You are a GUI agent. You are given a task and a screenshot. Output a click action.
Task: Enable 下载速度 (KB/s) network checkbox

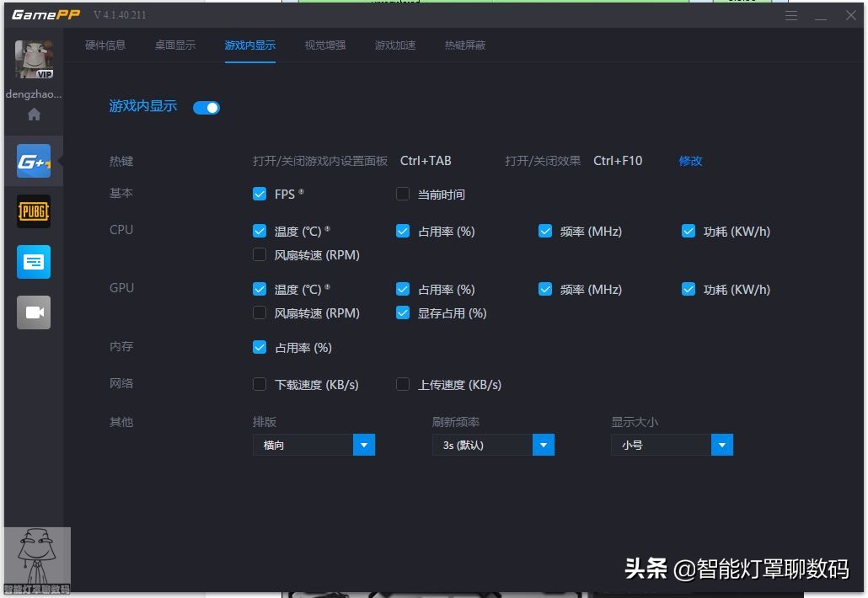[x=260, y=384]
